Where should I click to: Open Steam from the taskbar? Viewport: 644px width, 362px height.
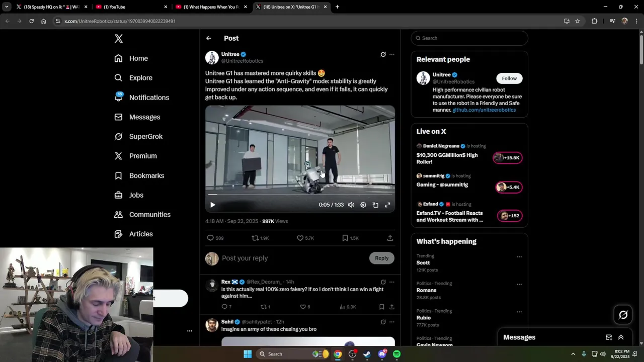pos(367,354)
